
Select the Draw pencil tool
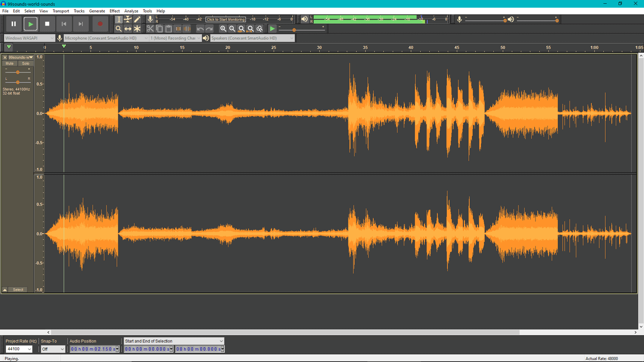pos(137,19)
